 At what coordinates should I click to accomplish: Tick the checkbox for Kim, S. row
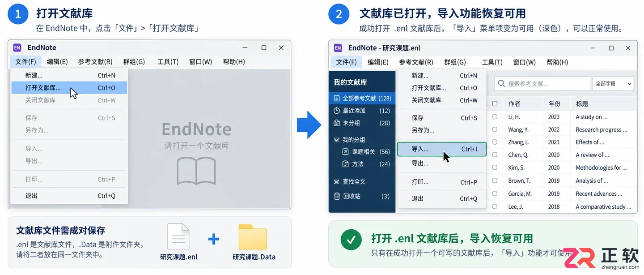point(495,168)
